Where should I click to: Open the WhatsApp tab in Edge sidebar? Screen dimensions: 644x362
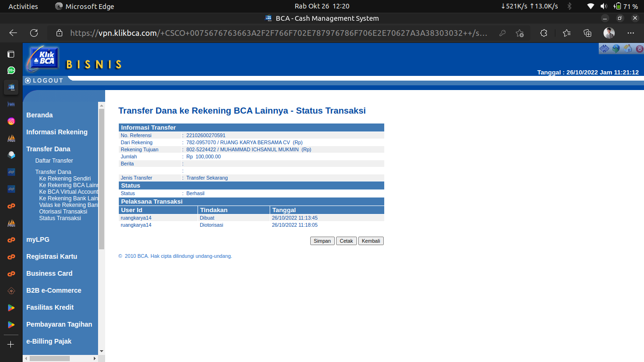pos(11,70)
